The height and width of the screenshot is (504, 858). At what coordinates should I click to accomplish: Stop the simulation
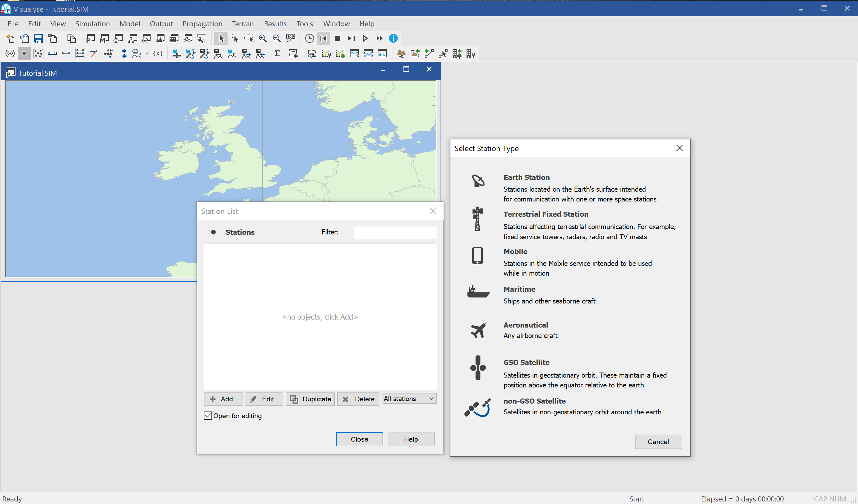pos(338,38)
